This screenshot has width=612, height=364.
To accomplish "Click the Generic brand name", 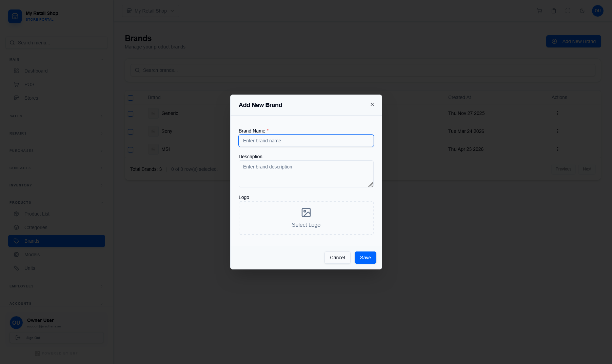I will pos(170,113).
